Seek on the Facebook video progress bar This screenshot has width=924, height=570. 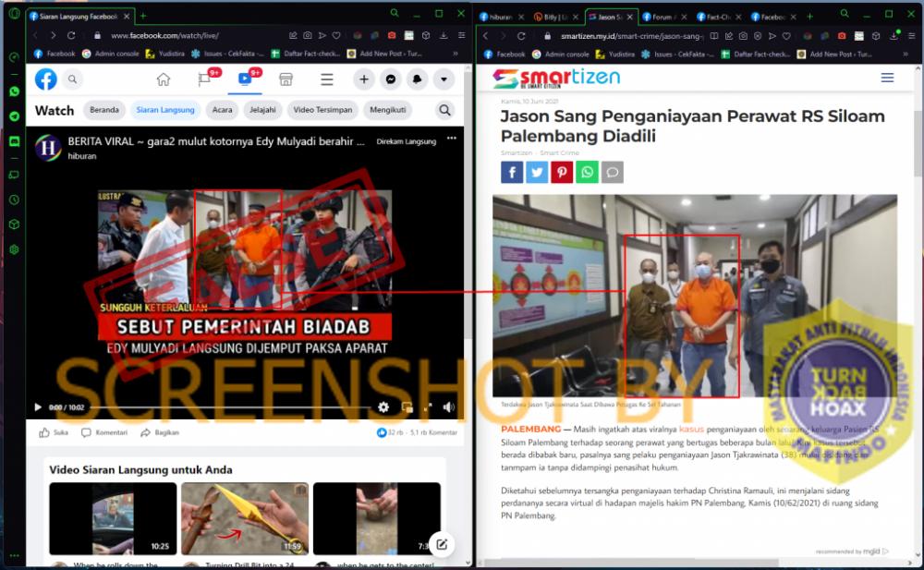230,407
